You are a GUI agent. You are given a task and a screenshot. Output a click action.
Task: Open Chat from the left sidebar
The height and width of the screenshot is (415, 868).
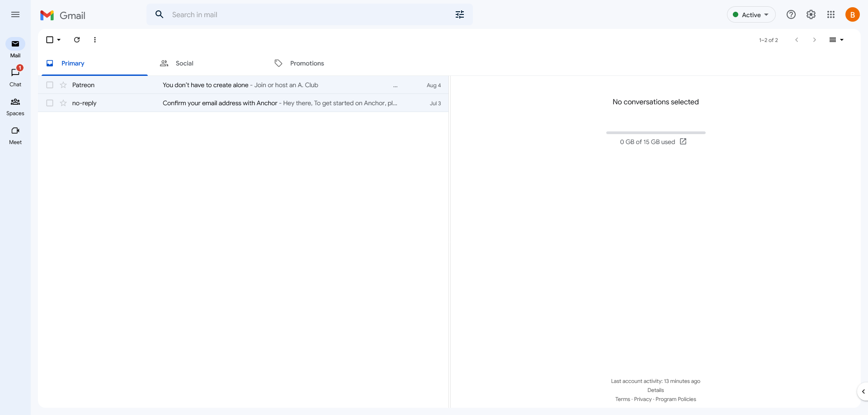pos(15,74)
